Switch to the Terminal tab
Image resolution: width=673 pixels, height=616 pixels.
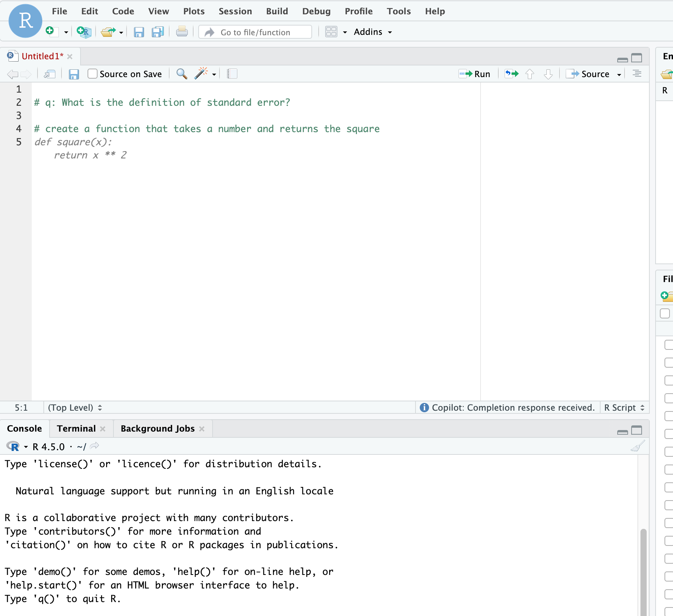[x=76, y=428]
